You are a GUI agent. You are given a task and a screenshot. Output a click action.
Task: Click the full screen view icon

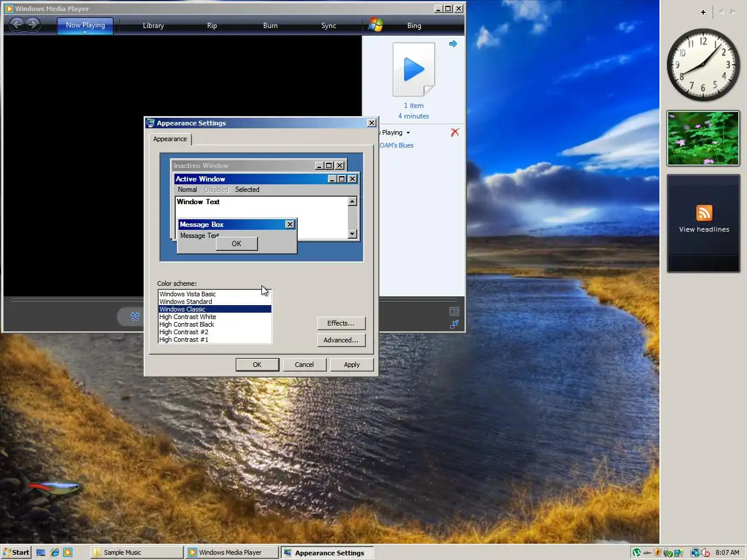(x=455, y=311)
